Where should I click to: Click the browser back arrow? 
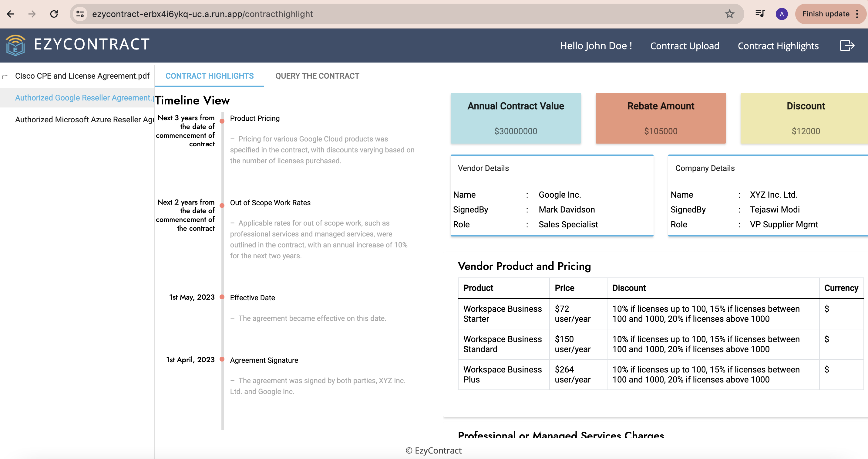pos(10,14)
